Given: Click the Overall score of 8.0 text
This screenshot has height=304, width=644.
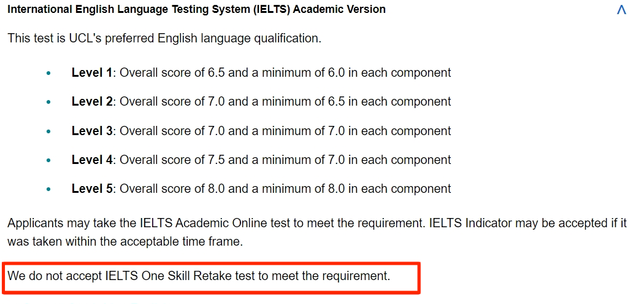Looking at the screenshot, I should pyautogui.click(x=172, y=189).
